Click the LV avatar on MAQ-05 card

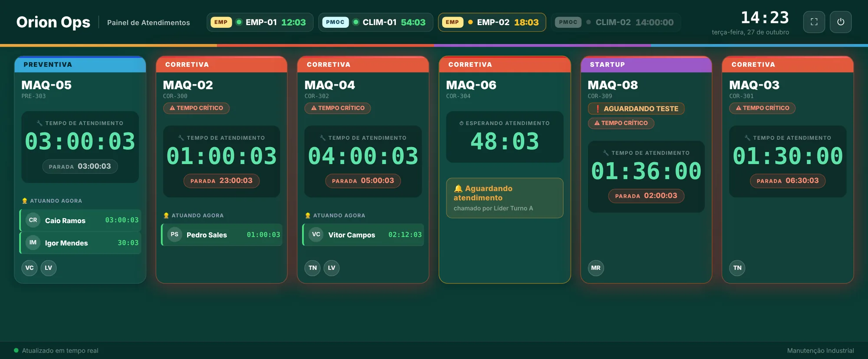(x=49, y=268)
